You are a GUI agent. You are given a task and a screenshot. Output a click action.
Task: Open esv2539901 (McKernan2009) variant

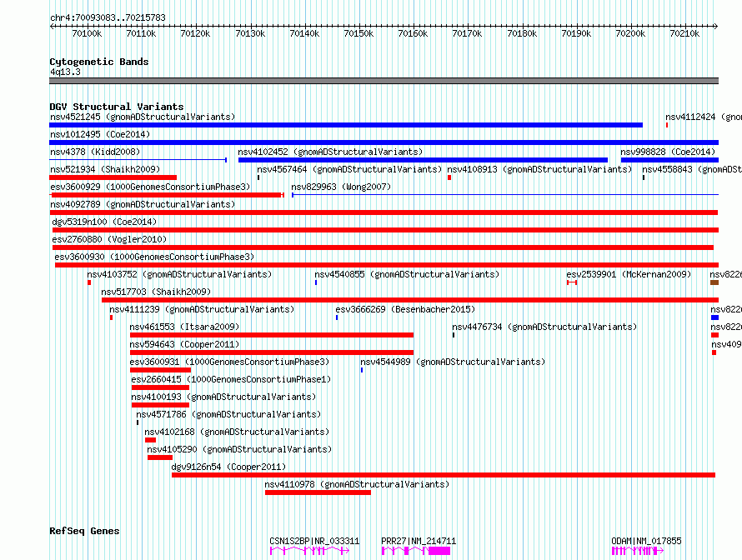click(x=629, y=274)
